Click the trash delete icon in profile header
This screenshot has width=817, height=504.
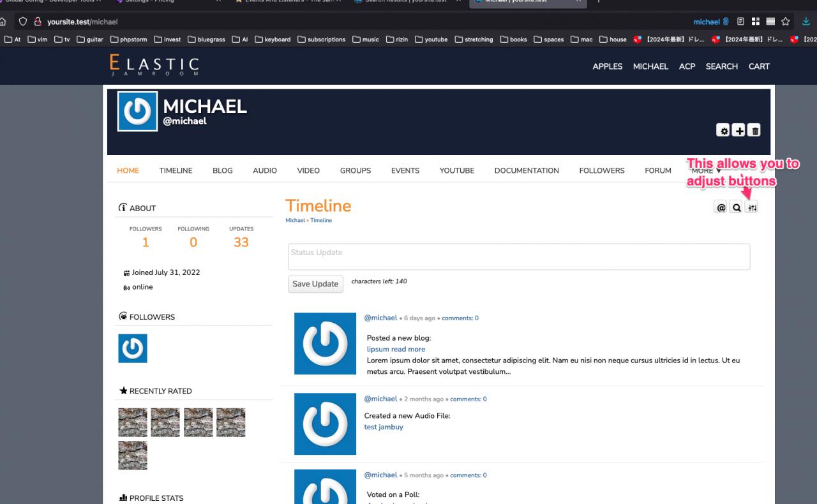[x=754, y=130]
